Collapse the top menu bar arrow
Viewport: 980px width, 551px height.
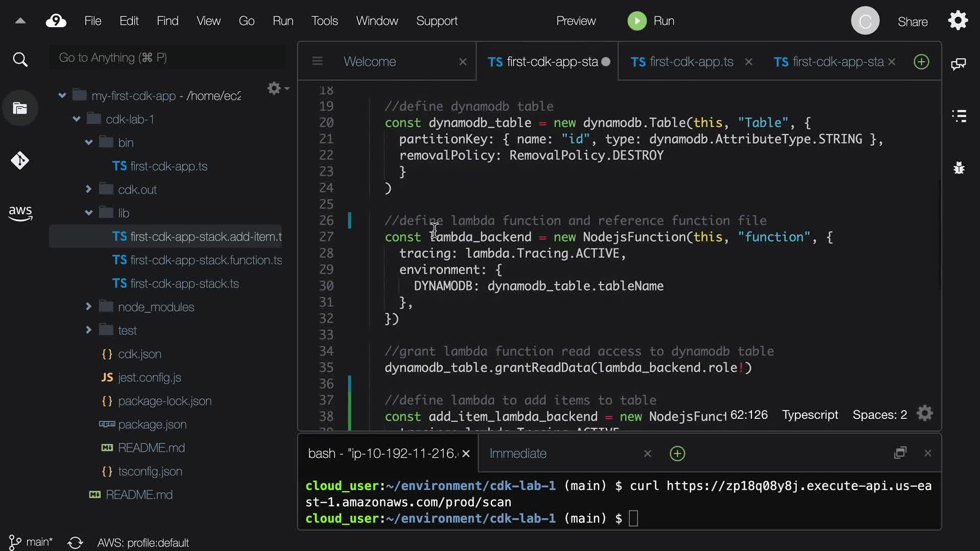[x=20, y=21]
